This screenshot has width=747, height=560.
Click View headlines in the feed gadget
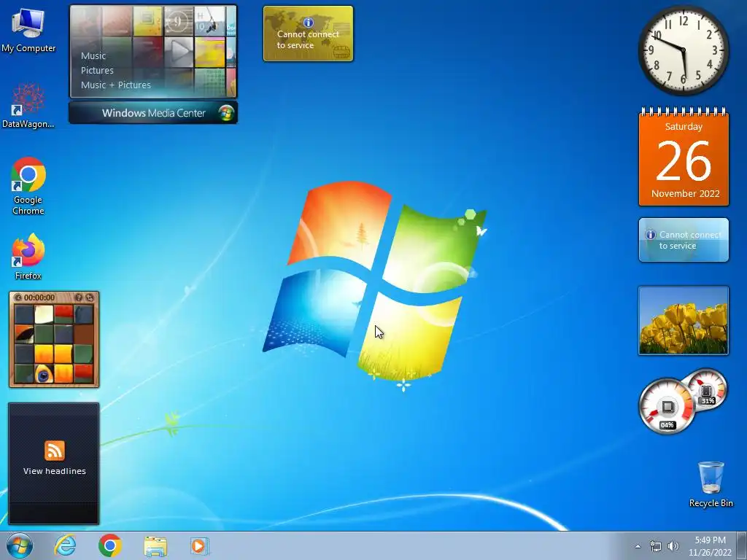pyautogui.click(x=54, y=471)
